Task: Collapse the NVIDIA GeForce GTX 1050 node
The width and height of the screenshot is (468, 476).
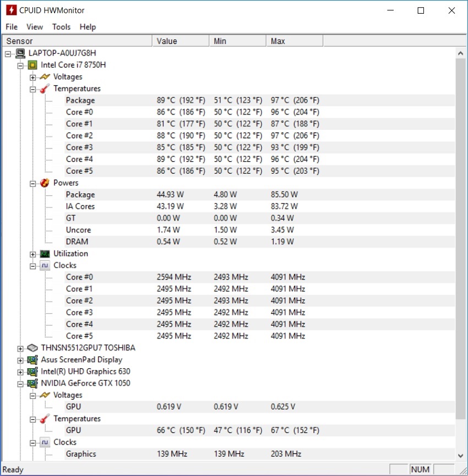Action: click(x=20, y=384)
